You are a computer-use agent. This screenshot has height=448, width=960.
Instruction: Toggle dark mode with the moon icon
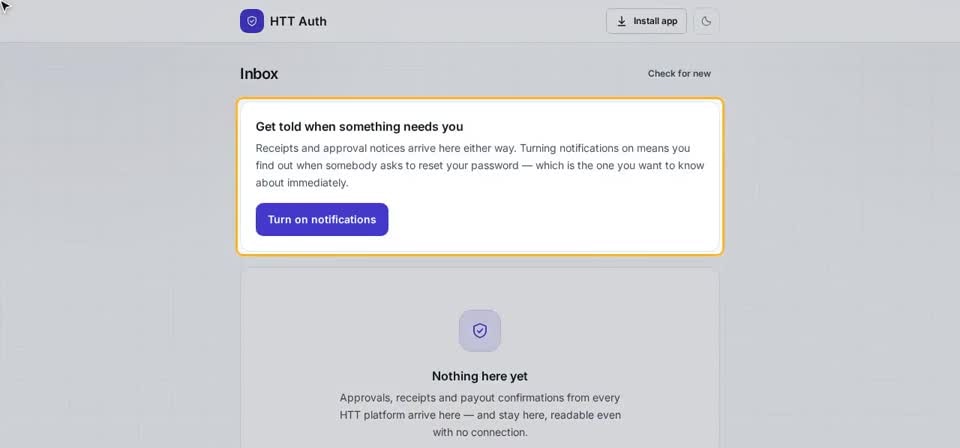click(706, 21)
